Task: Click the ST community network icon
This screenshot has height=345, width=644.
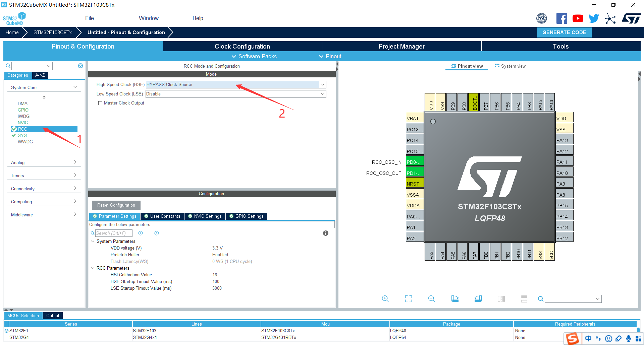Action: click(610, 18)
